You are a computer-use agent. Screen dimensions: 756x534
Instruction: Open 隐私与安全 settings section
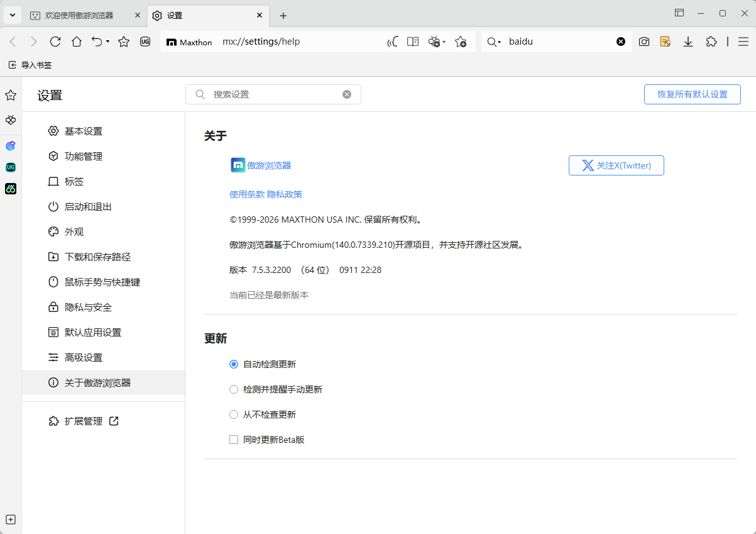coord(103,307)
